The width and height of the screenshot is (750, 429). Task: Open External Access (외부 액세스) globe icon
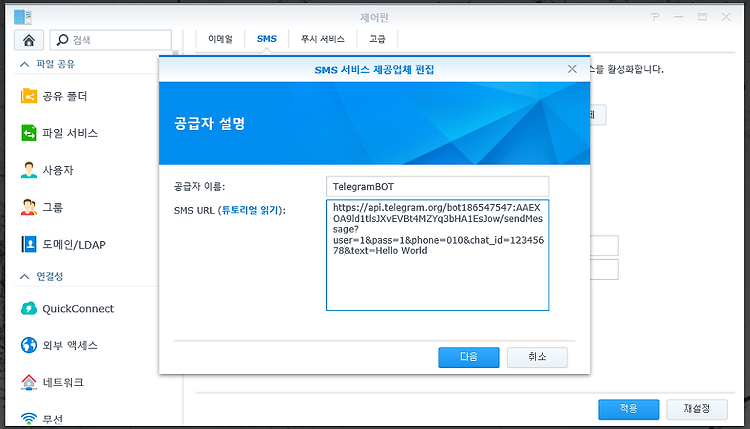click(29, 345)
